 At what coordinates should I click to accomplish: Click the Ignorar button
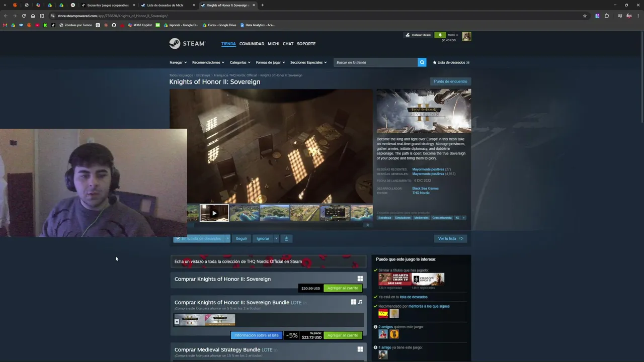[x=263, y=238]
